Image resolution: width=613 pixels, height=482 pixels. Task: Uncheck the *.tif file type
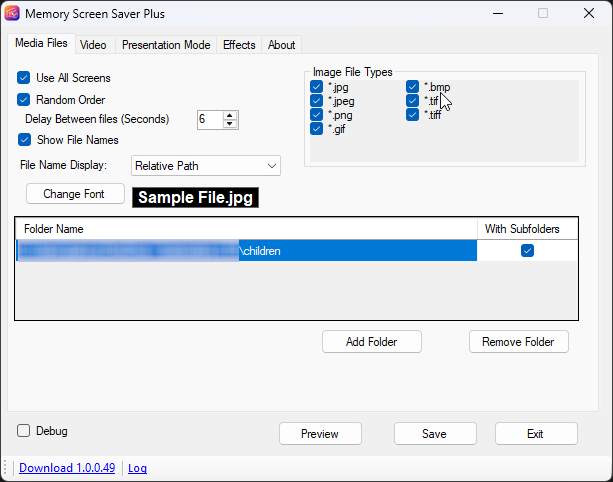click(x=412, y=101)
